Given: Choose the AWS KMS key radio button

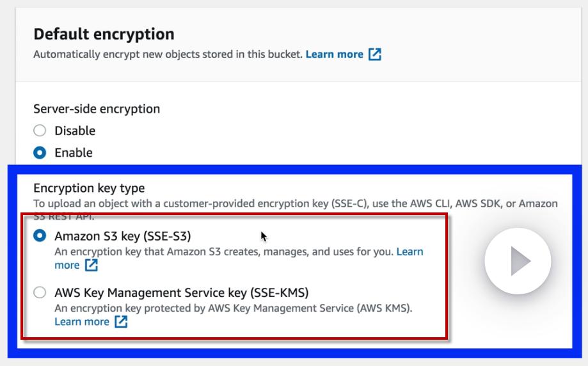Looking at the screenshot, I should [x=40, y=292].
